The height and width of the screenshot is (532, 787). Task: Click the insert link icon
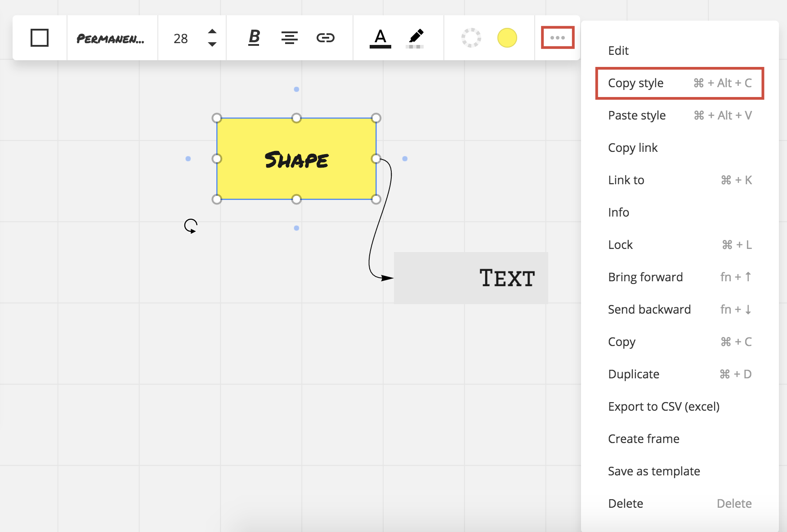coord(325,38)
